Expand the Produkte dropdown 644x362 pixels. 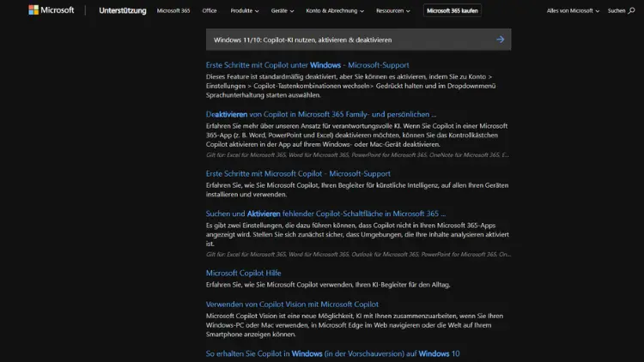click(245, 10)
